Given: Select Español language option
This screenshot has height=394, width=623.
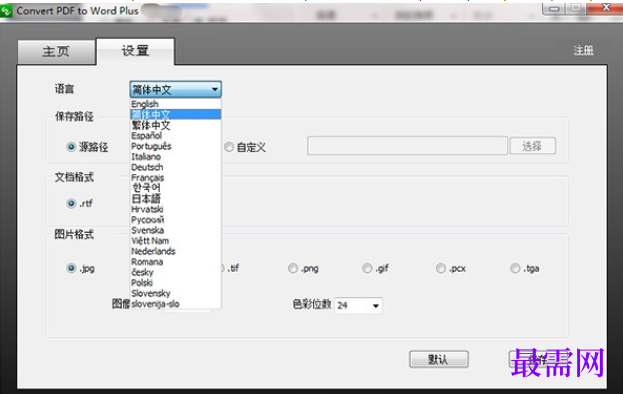Looking at the screenshot, I should 176,135.
